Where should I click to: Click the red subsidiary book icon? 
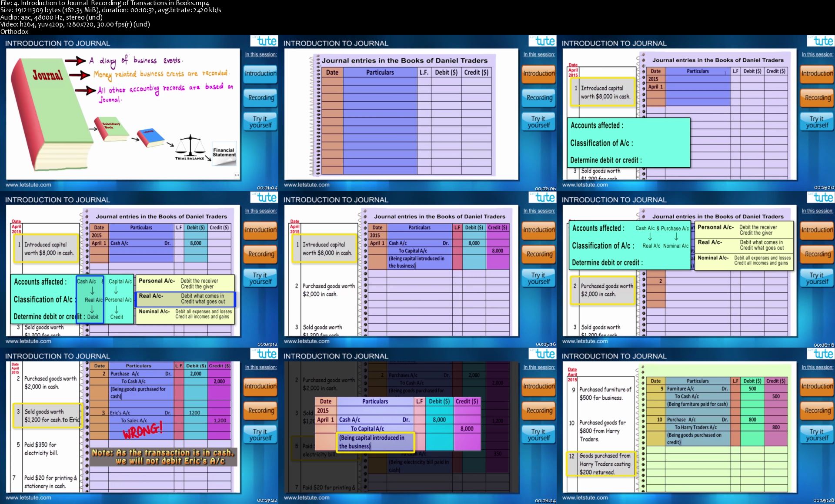point(111,129)
